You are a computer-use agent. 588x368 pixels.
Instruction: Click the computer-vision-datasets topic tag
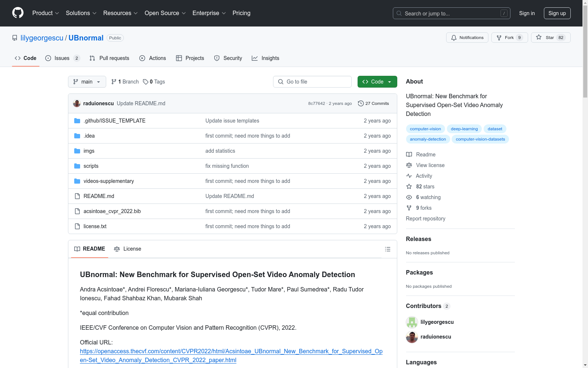[x=480, y=139]
